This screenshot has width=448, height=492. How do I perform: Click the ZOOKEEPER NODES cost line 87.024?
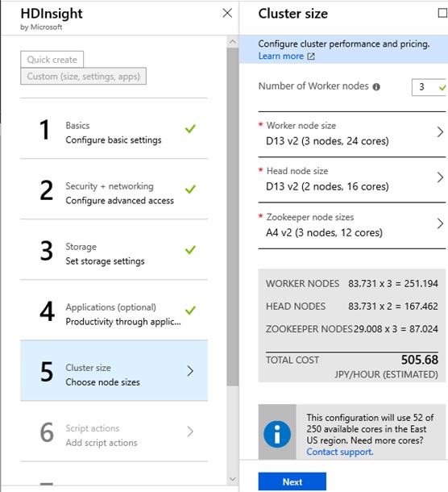tap(352, 329)
